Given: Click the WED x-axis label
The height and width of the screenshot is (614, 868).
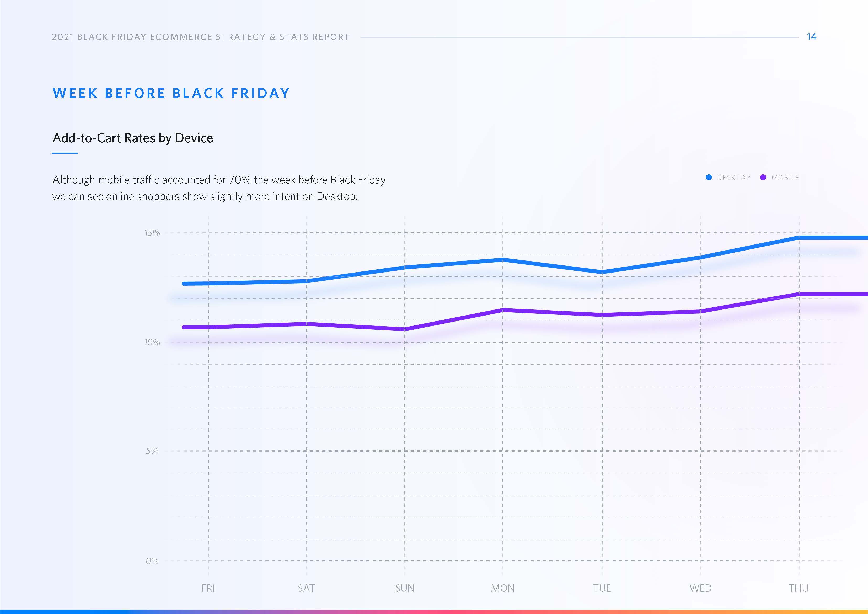Looking at the screenshot, I should pyautogui.click(x=700, y=588).
